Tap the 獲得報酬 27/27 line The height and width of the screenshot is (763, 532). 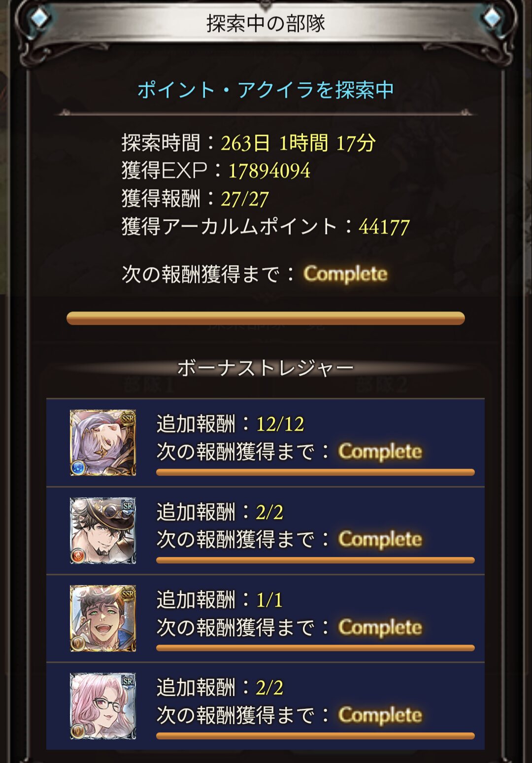pyautogui.click(x=195, y=199)
